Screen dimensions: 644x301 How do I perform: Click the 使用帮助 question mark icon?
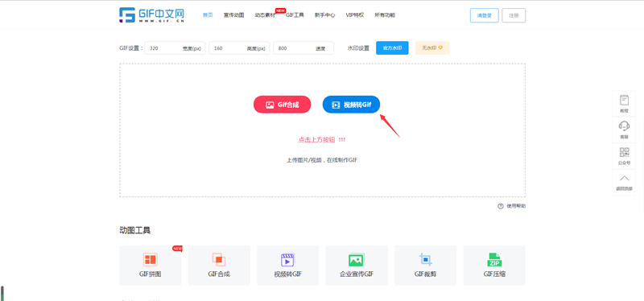click(500, 206)
